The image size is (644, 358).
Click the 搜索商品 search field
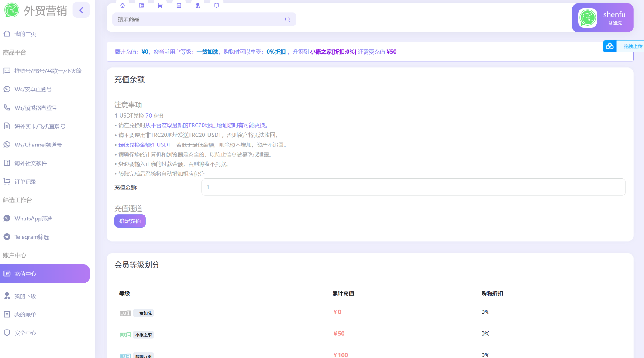[x=204, y=19]
